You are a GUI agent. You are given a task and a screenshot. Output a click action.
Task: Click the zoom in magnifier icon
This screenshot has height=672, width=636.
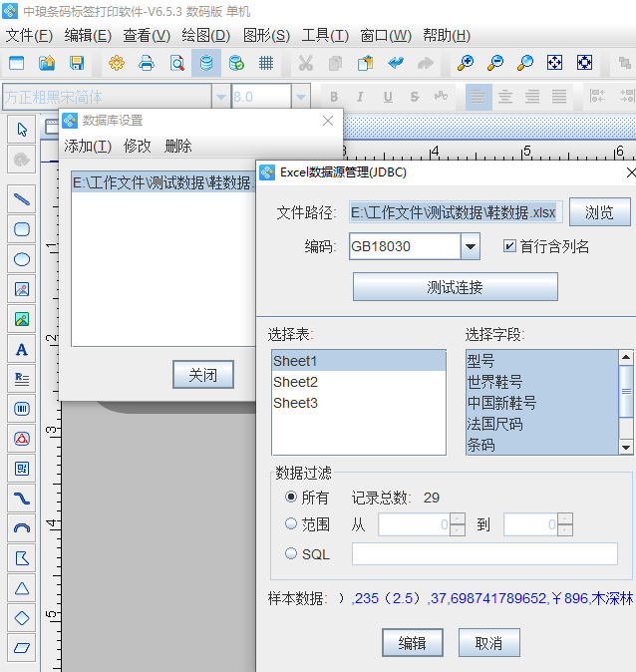466,63
